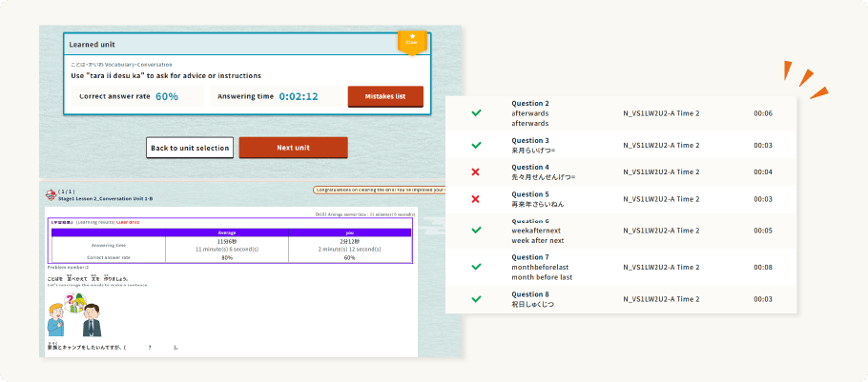Click the orange Clear badge ribbon
The image size is (868, 382).
point(411,41)
